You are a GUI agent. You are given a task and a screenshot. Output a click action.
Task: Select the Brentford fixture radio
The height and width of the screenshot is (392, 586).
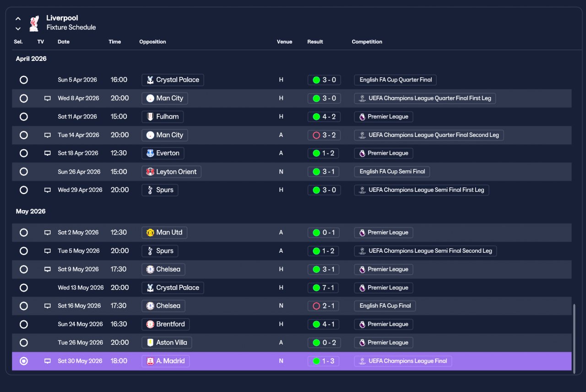pyautogui.click(x=24, y=324)
